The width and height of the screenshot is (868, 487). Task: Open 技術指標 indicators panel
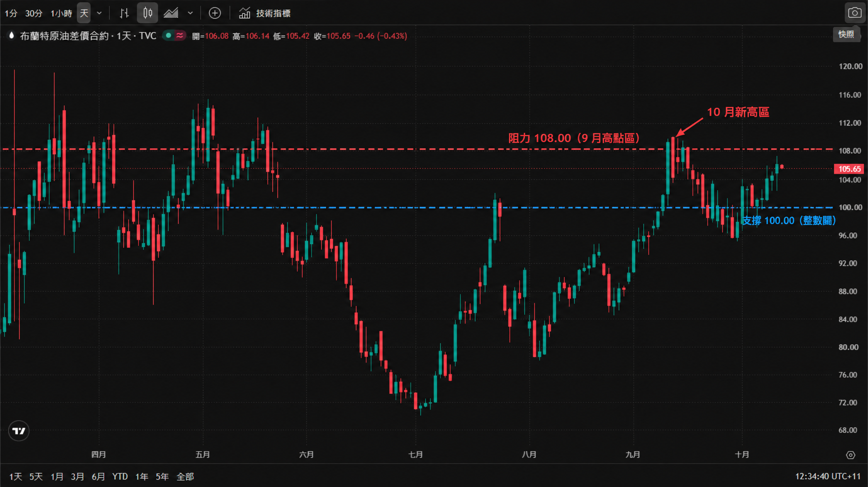click(265, 13)
